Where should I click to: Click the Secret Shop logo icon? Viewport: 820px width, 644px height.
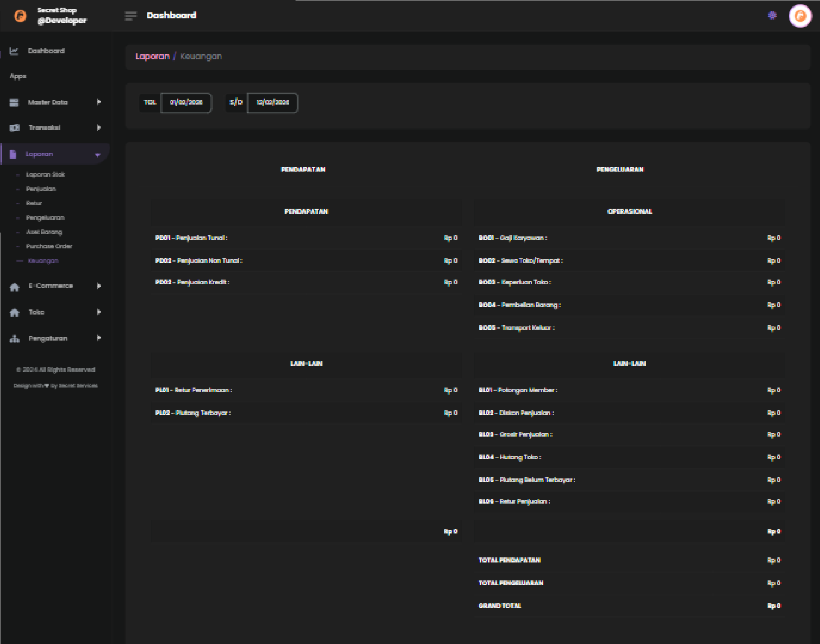coord(20,16)
